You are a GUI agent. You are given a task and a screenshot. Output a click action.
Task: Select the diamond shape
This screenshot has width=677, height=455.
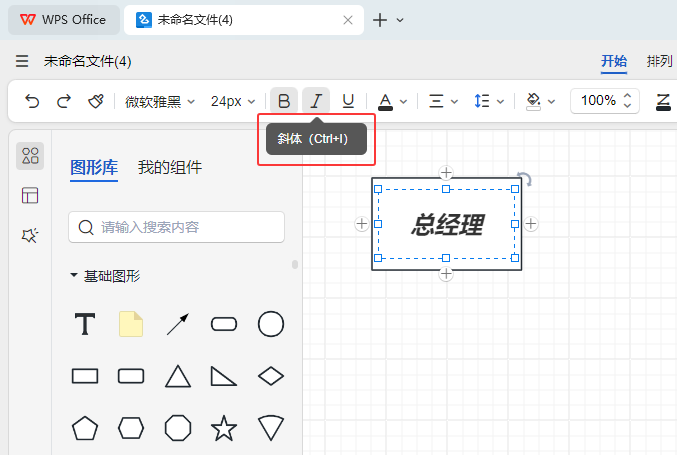click(271, 376)
